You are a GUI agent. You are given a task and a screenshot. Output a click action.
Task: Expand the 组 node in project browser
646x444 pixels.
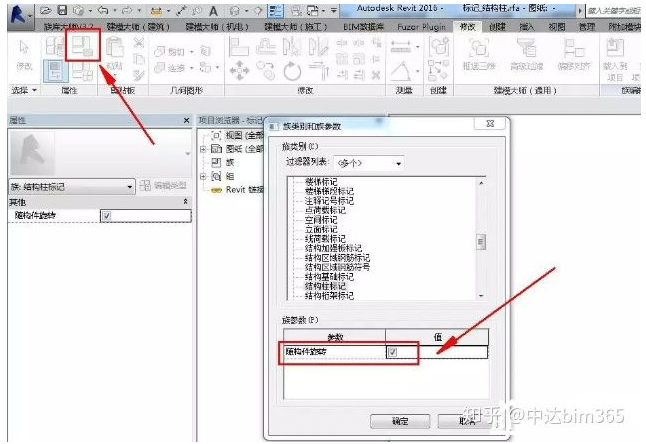point(204,176)
